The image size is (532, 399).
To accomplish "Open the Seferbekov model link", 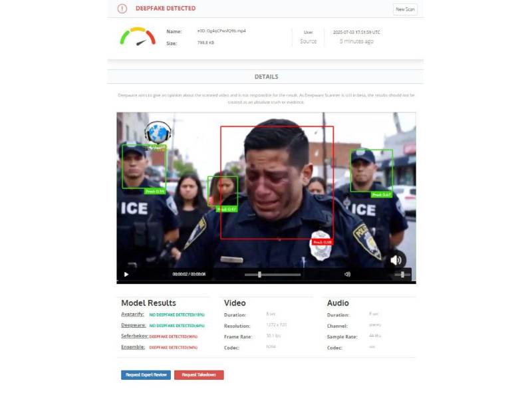I will click(134, 336).
